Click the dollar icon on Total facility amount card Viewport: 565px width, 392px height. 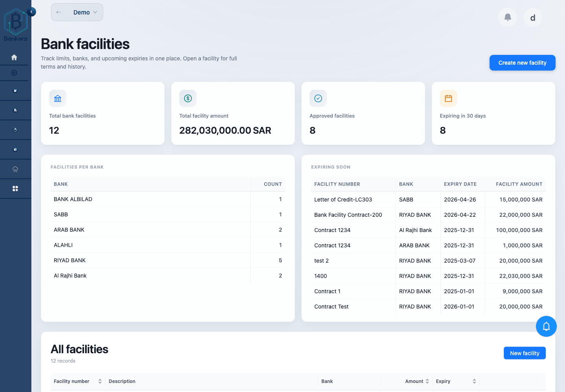pyautogui.click(x=188, y=98)
